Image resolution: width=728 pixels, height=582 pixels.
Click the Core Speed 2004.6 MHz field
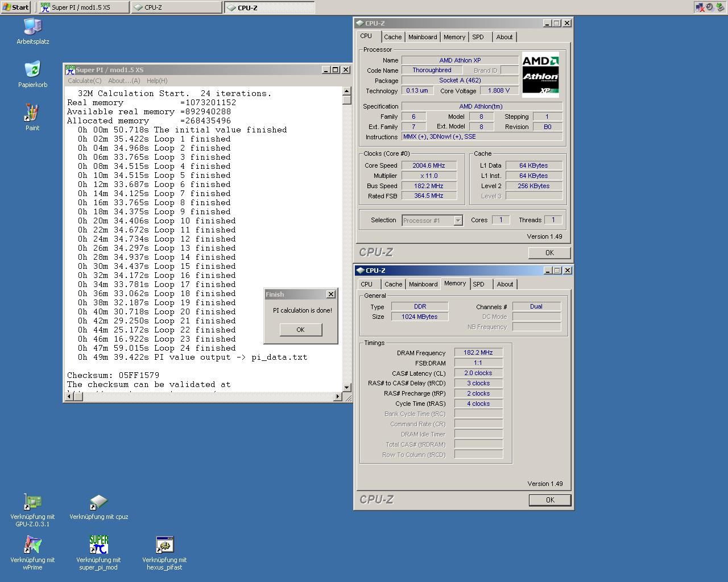pos(429,165)
